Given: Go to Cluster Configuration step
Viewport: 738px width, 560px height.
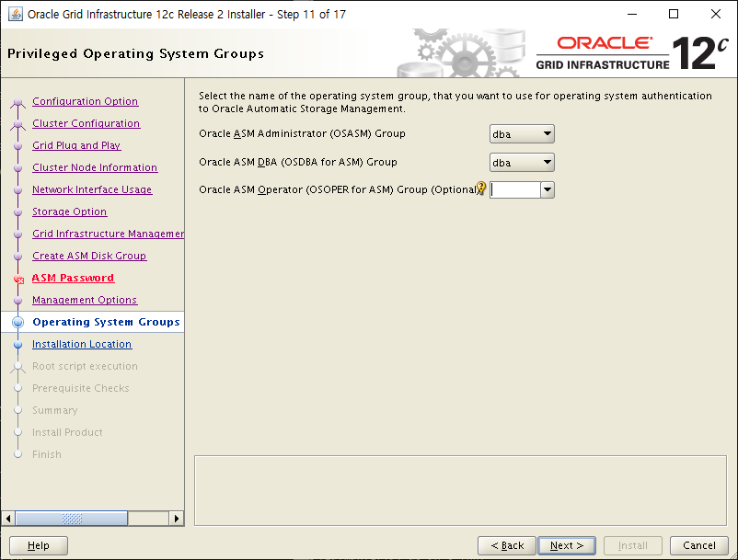Looking at the screenshot, I should click(x=86, y=123).
